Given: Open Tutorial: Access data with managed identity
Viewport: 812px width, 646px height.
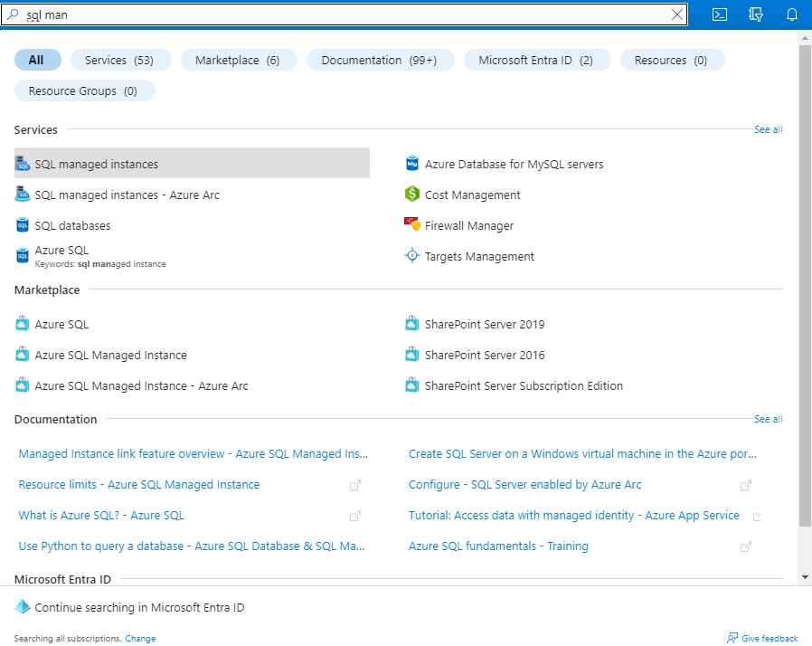Looking at the screenshot, I should tap(574, 515).
